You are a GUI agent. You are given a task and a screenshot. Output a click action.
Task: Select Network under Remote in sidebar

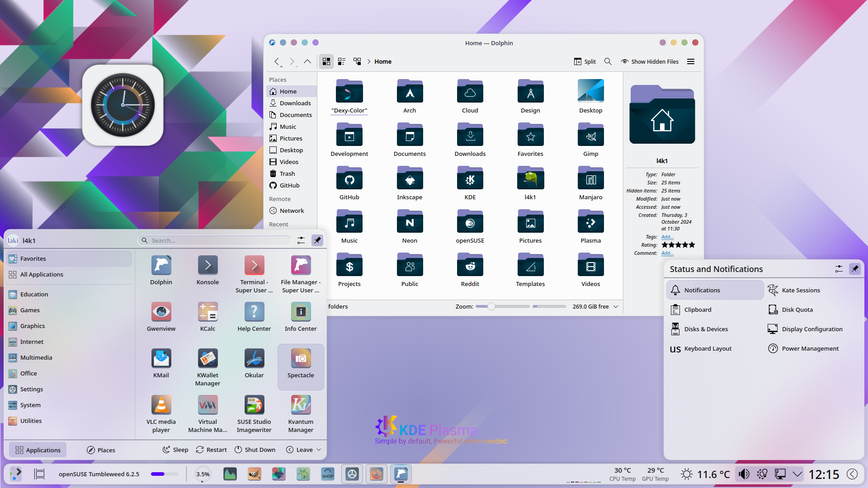click(x=292, y=211)
